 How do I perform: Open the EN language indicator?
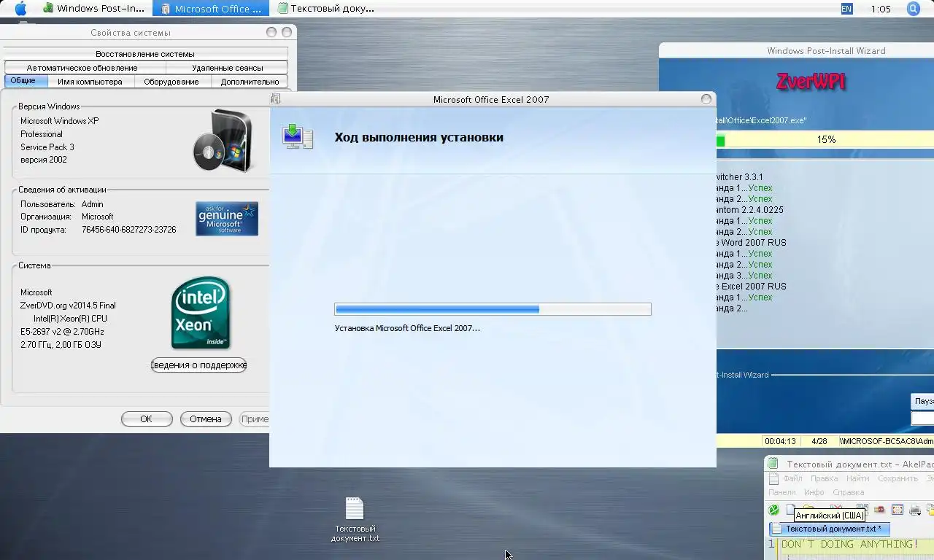(x=846, y=9)
